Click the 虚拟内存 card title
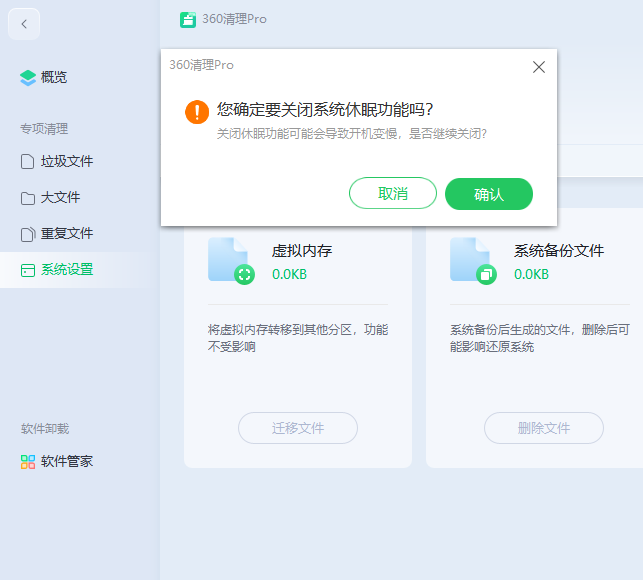 point(302,251)
